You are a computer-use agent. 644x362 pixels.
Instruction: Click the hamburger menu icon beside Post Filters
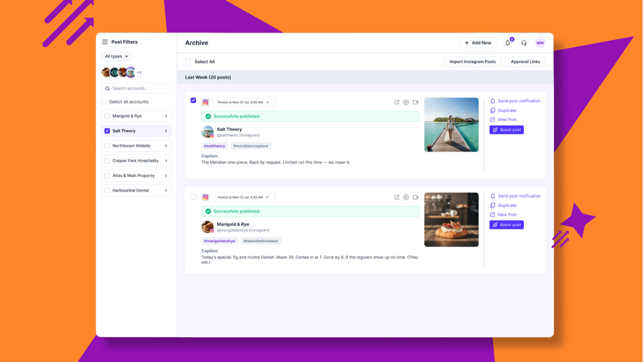point(105,42)
